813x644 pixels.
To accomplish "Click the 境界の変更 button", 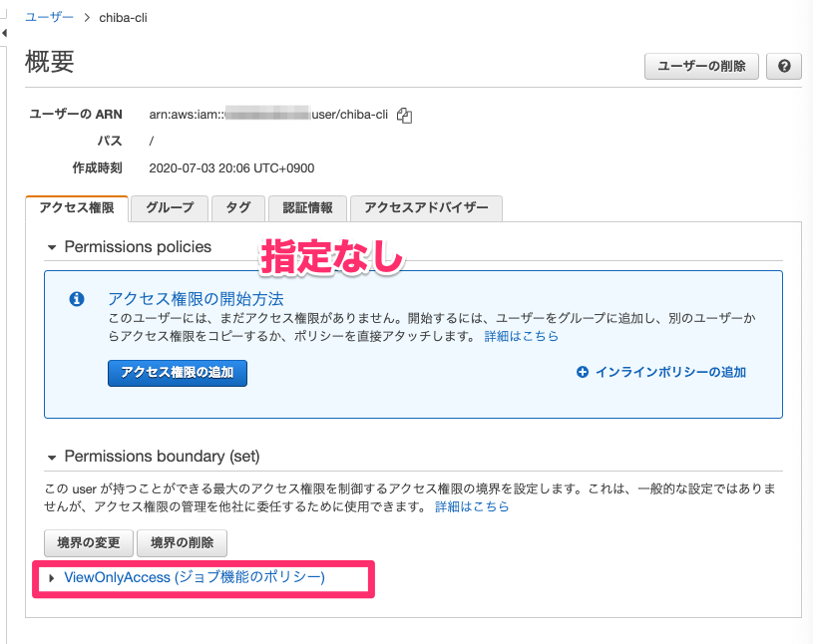I will 89,542.
